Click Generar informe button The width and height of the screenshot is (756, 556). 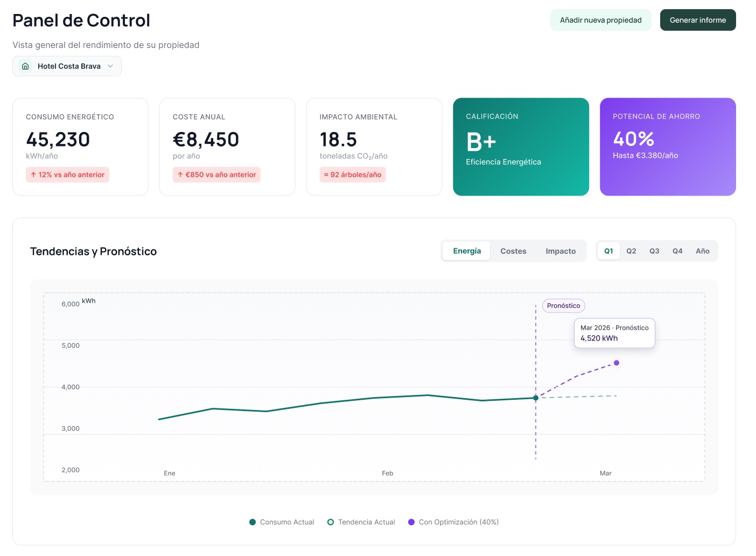pos(698,20)
